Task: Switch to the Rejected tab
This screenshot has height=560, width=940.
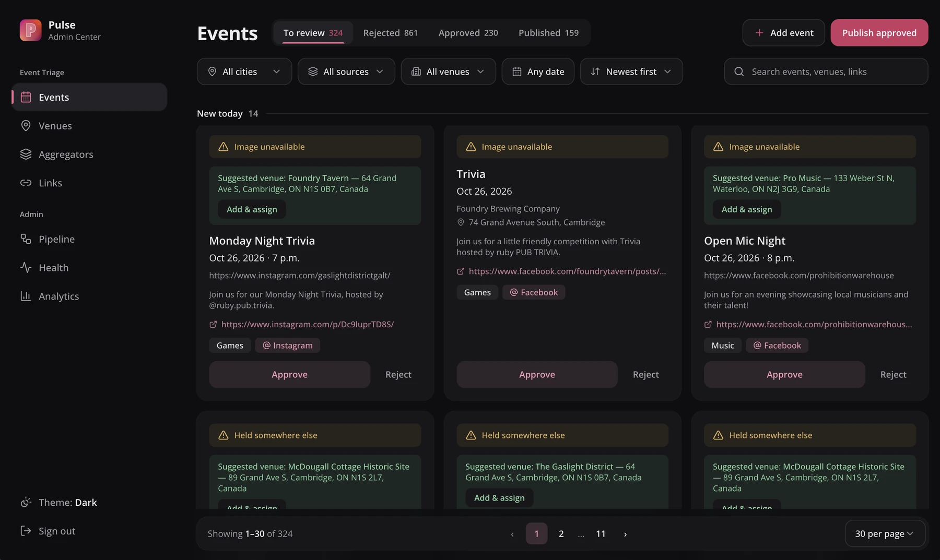Action: (x=390, y=33)
